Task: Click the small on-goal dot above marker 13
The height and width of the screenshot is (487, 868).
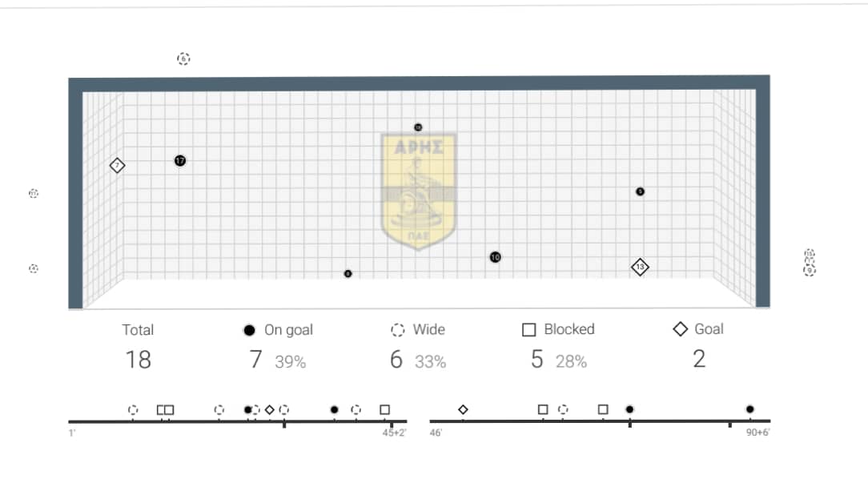Action: click(x=640, y=191)
